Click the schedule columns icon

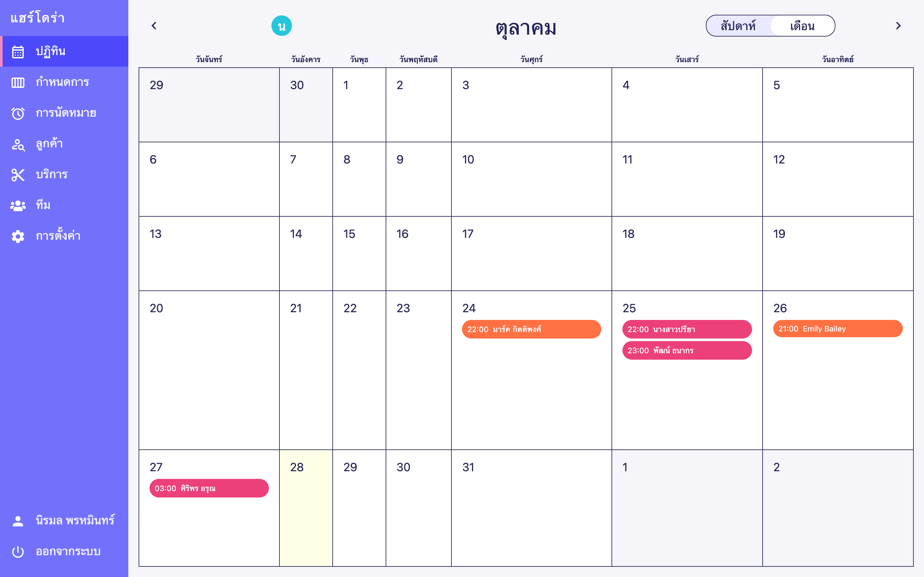point(18,82)
